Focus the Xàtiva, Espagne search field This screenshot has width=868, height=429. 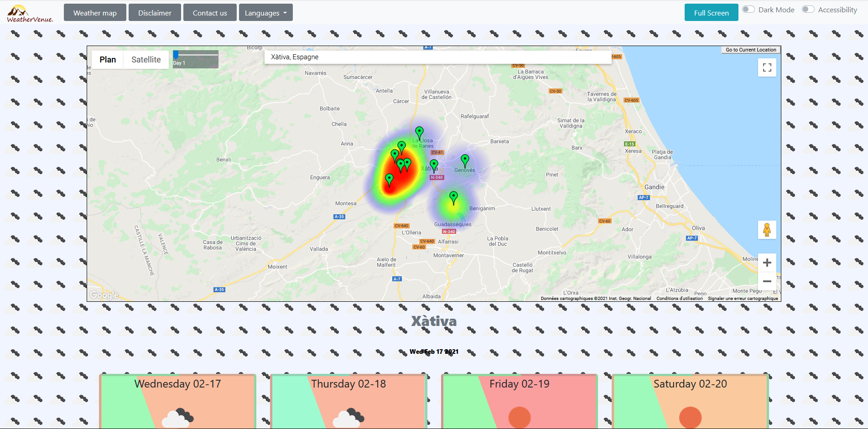438,57
